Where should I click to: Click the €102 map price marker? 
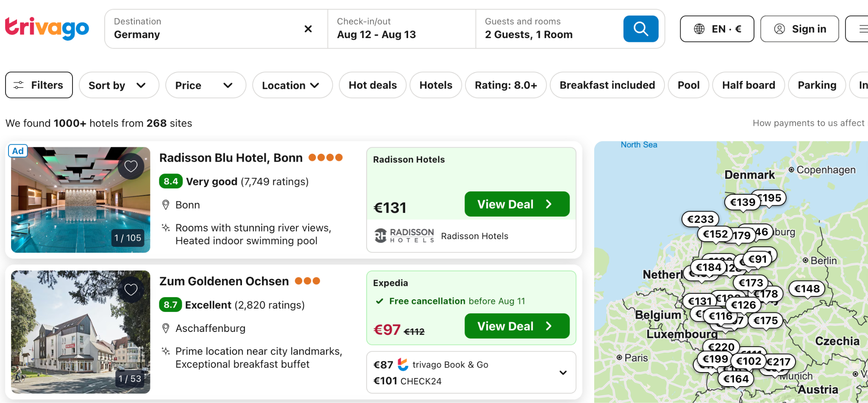tap(748, 361)
